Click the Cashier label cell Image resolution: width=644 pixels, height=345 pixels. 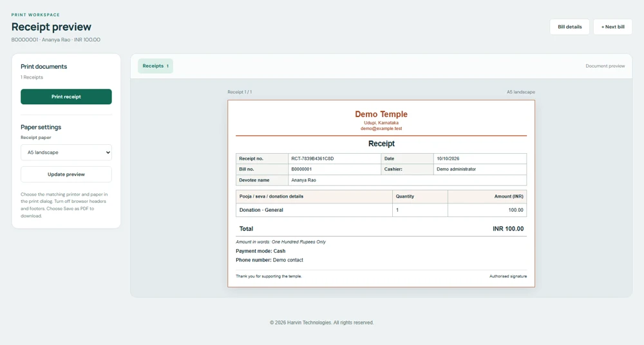(x=408, y=169)
